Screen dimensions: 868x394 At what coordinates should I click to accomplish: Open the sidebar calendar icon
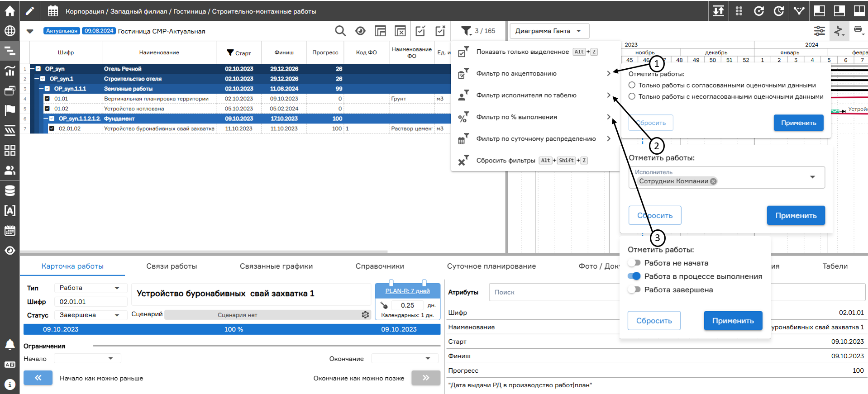10,231
